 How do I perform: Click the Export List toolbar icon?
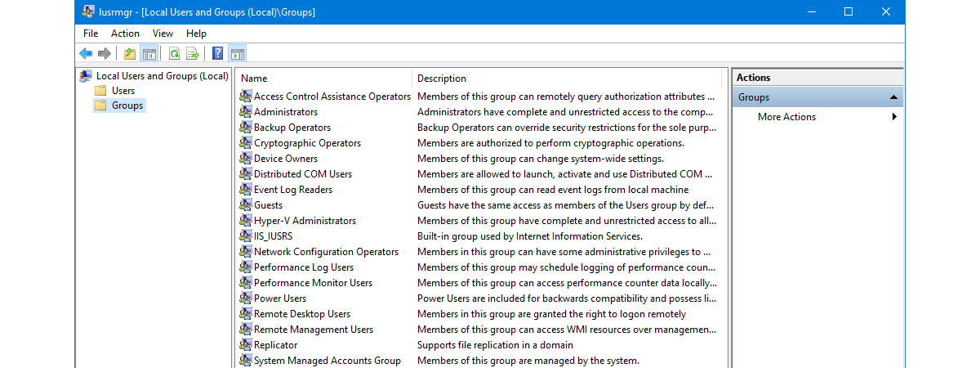[193, 54]
